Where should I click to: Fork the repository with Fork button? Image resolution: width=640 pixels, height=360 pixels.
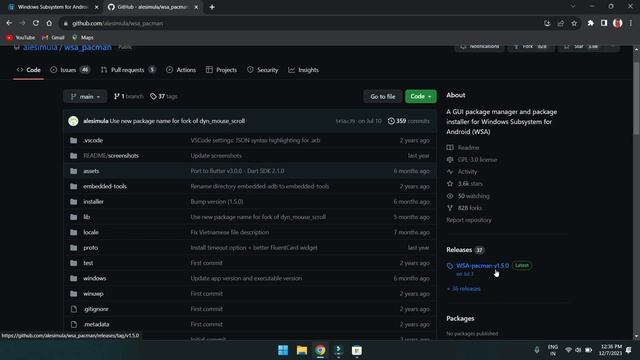point(530,47)
